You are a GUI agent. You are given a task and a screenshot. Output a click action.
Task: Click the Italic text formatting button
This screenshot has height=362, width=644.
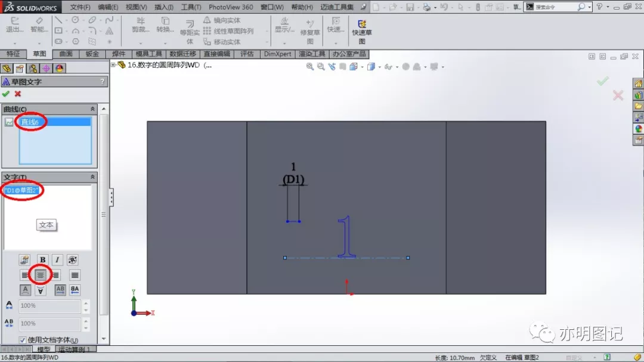click(57, 259)
